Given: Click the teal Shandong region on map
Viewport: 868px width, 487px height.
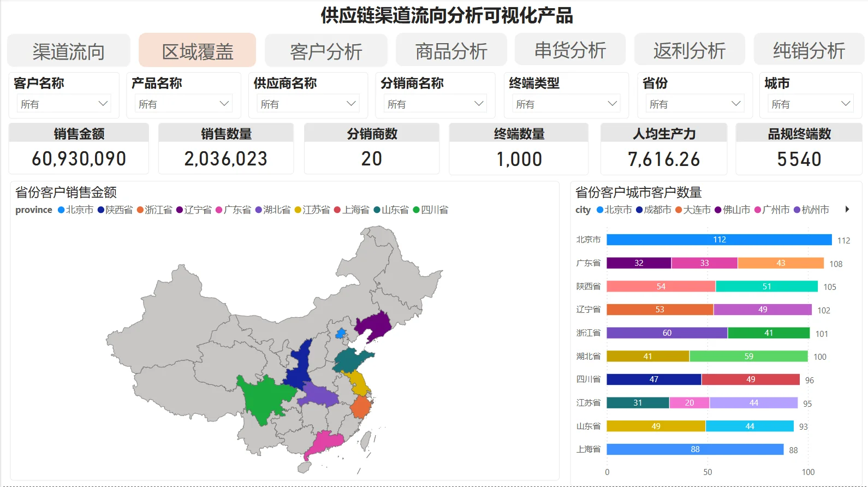Looking at the screenshot, I should (349, 361).
